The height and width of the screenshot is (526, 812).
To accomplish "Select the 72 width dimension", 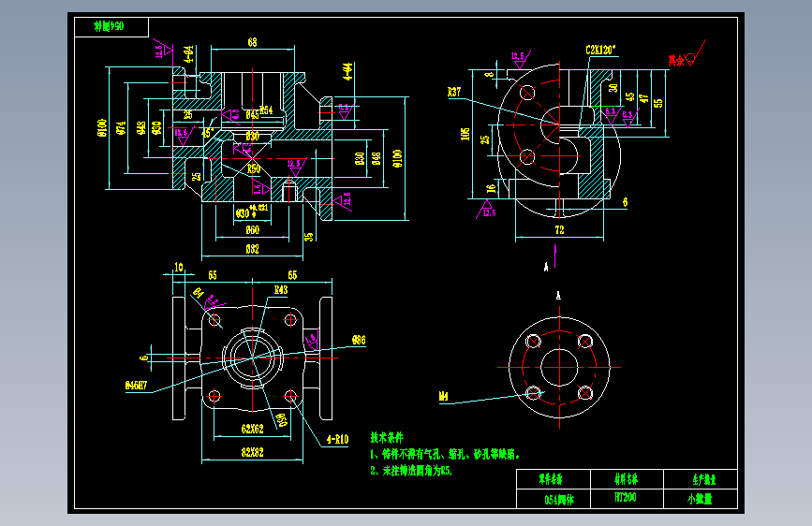I will pyautogui.click(x=559, y=230).
